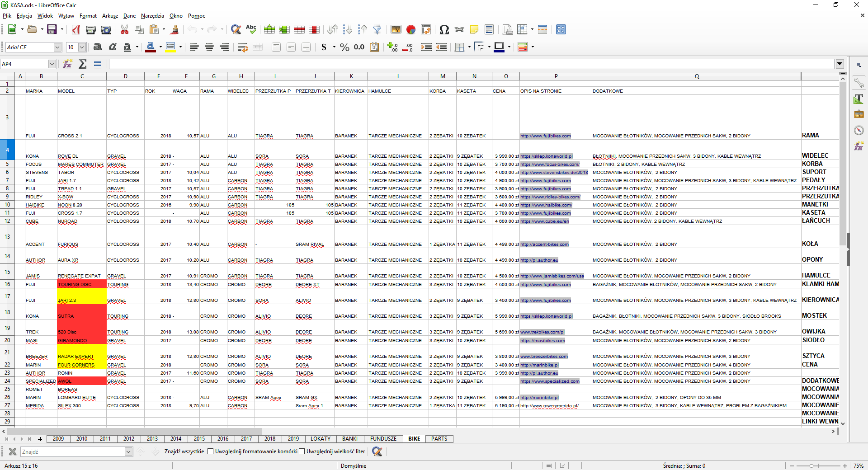Run the spelling check (Abc) tool

coord(251,30)
